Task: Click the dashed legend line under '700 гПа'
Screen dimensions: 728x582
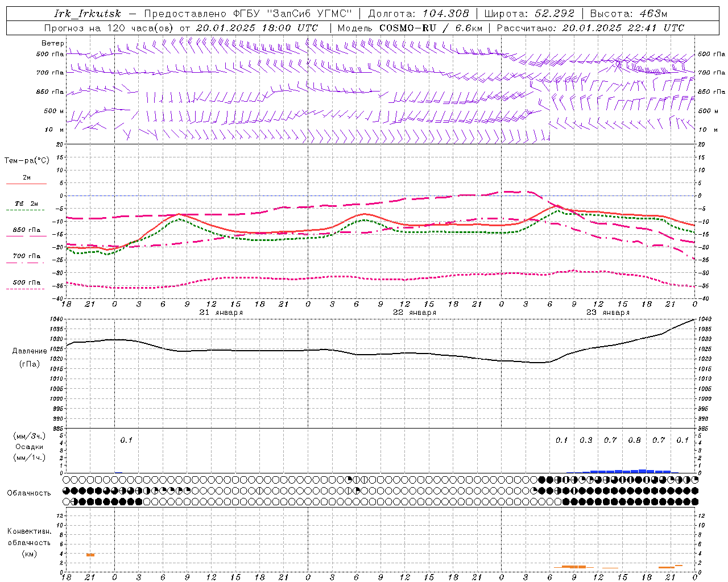Action: pos(25,263)
